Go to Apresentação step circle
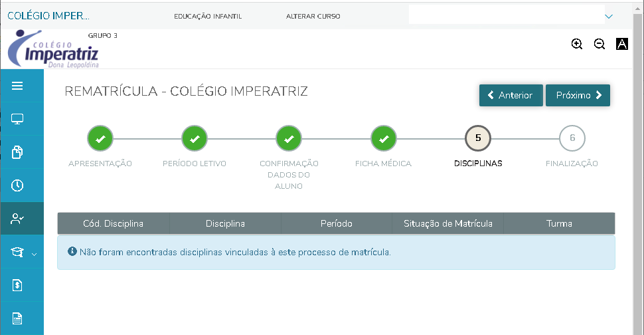Image resolution: width=644 pixels, height=335 pixels. [100, 138]
